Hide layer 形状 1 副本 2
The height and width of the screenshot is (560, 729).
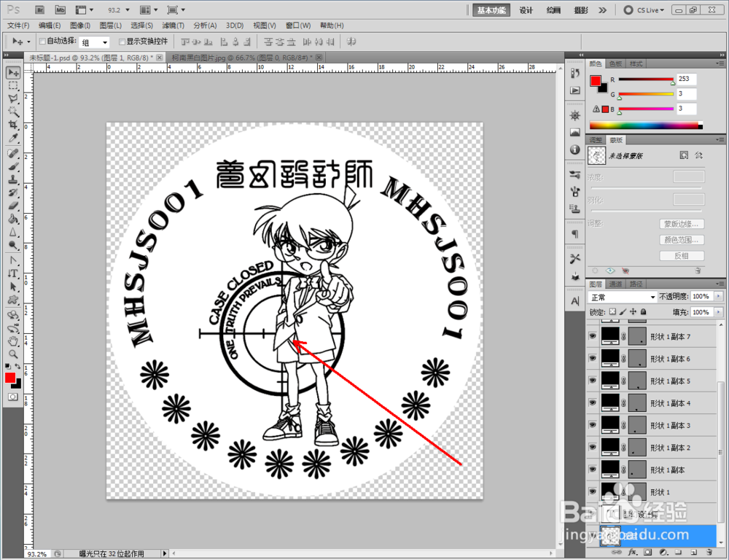(x=592, y=448)
